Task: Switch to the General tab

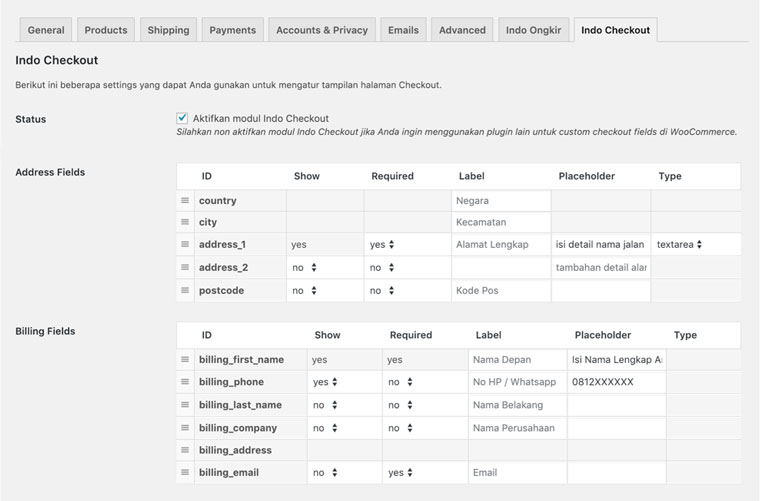Action: click(x=46, y=30)
